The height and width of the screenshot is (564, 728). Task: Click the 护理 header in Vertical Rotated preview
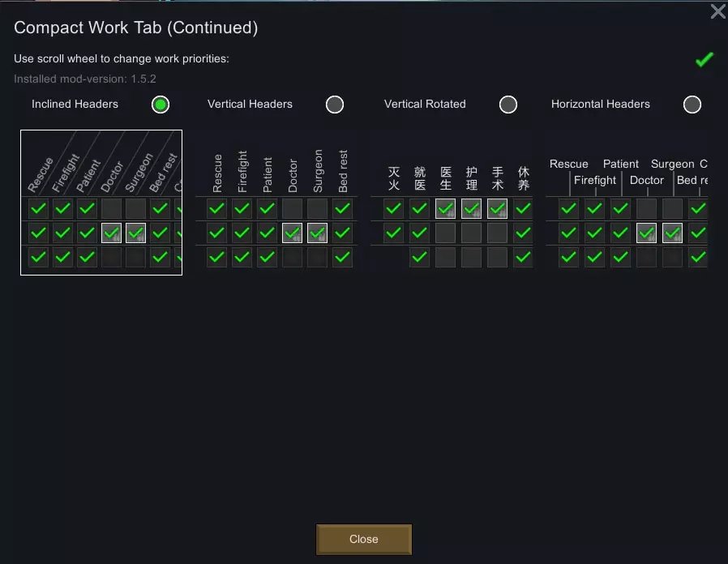[472, 179]
